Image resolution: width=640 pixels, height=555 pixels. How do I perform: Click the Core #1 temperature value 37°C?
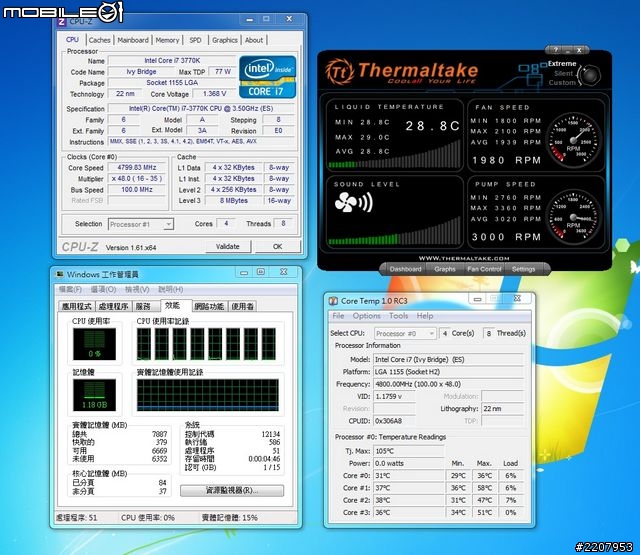tap(409, 488)
